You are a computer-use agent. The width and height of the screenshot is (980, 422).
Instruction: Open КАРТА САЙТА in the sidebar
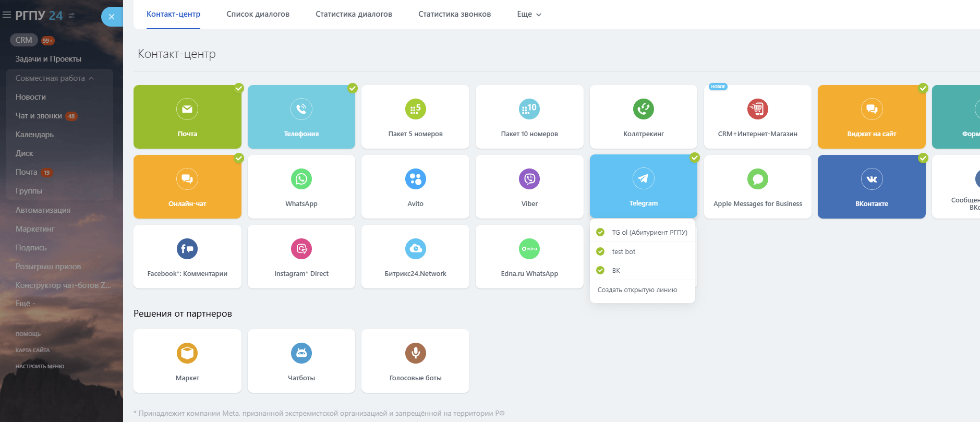[32, 350]
